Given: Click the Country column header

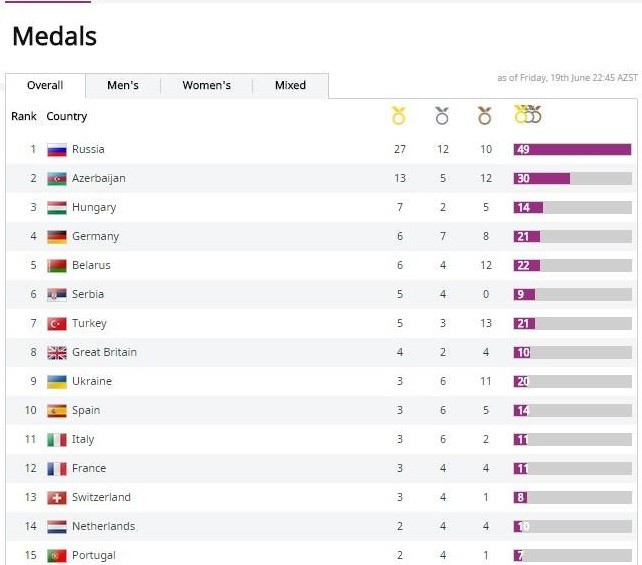Looking at the screenshot, I should (67, 117).
